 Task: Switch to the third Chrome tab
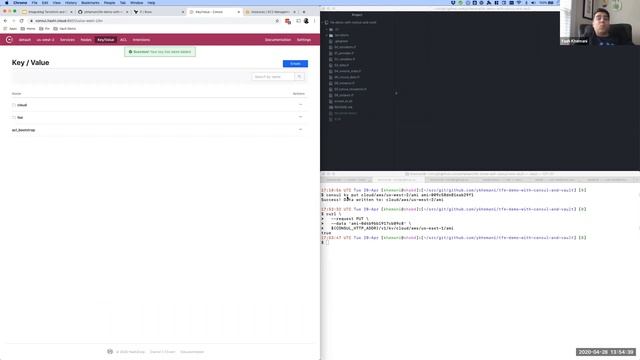coord(159,12)
